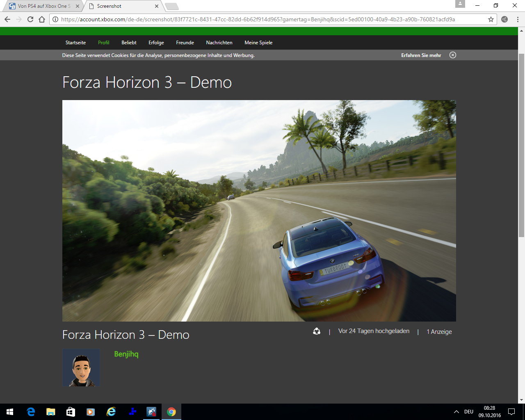Open Freunde page
The image size is (525, 420).
185,43
